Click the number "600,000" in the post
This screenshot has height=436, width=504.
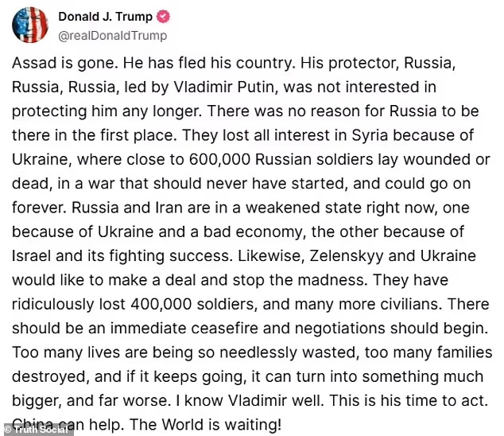click(x=219, y=160)
